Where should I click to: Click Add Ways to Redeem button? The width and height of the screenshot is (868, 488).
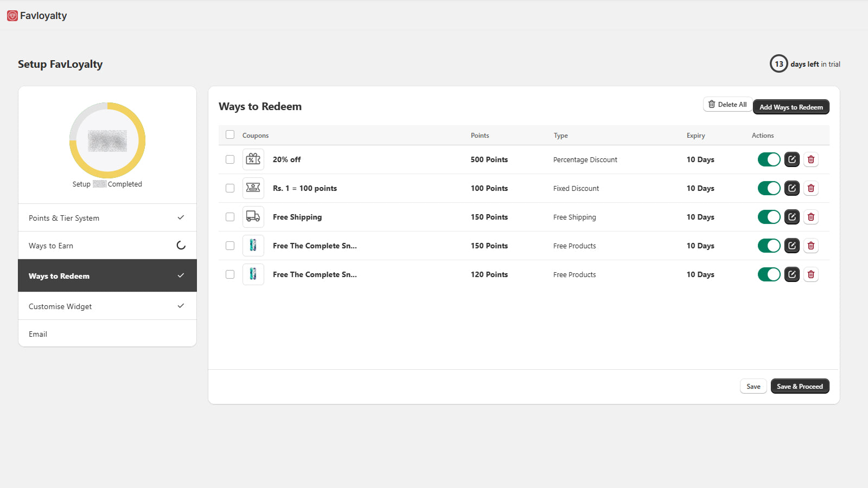(791, 107)
